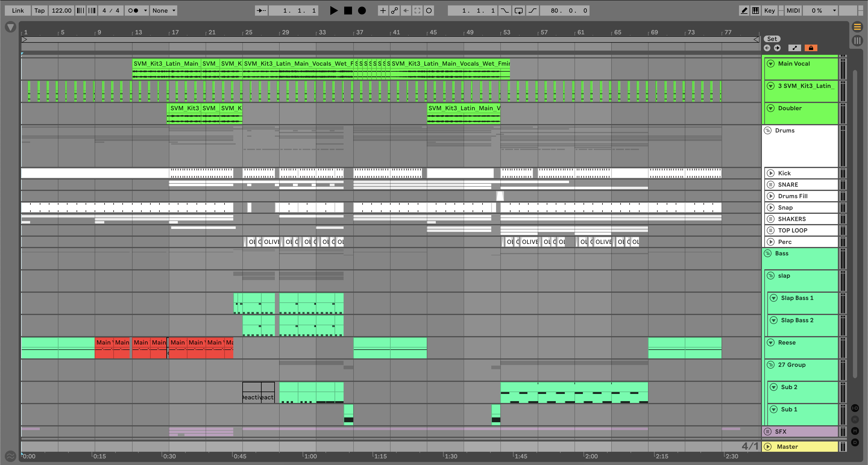Viewport: 868px width, 465px height.
Task: Click the 122.00 tempo field
Action: tap(61, 11)
